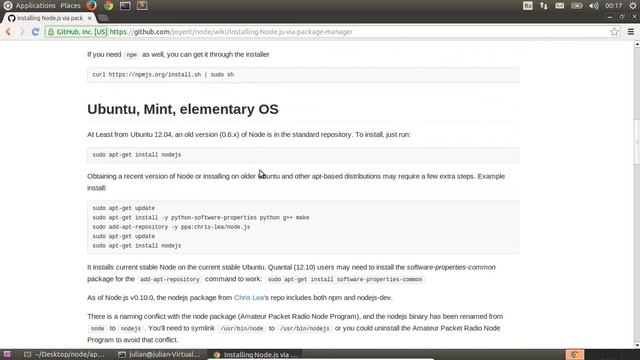Click the page's vertical scrollbar thumb
Screen dimensions: 640x360
tap(637, 141)
